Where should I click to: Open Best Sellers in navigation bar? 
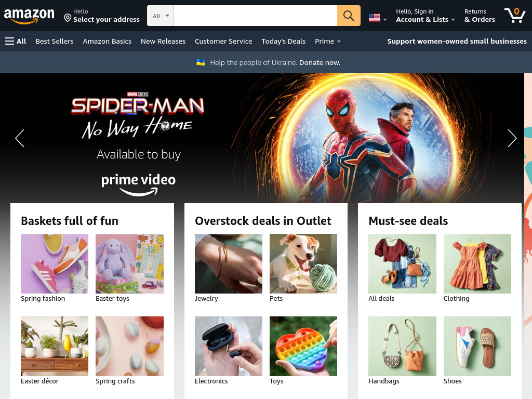(x=55, y=42)
